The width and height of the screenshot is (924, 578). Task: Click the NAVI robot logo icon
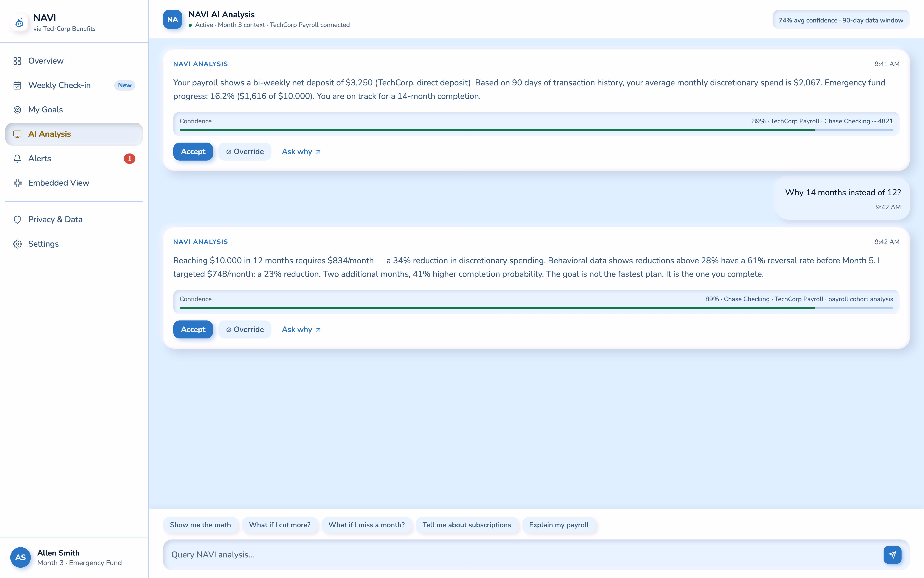[19, 23]
